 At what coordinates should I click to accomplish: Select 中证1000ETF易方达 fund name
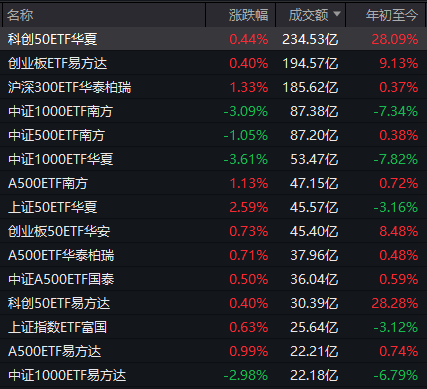pyautogui.click(x=67, y=375)
